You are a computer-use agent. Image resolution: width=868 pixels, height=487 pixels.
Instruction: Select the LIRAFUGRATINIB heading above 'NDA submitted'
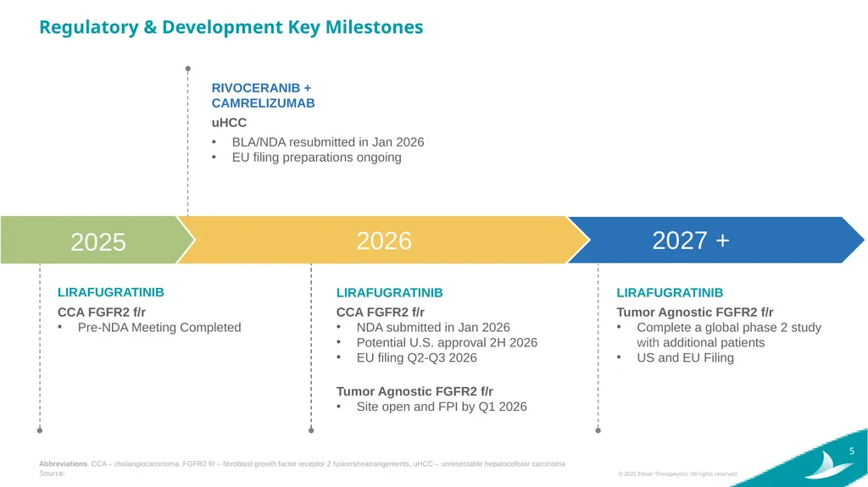click(390, 293)
